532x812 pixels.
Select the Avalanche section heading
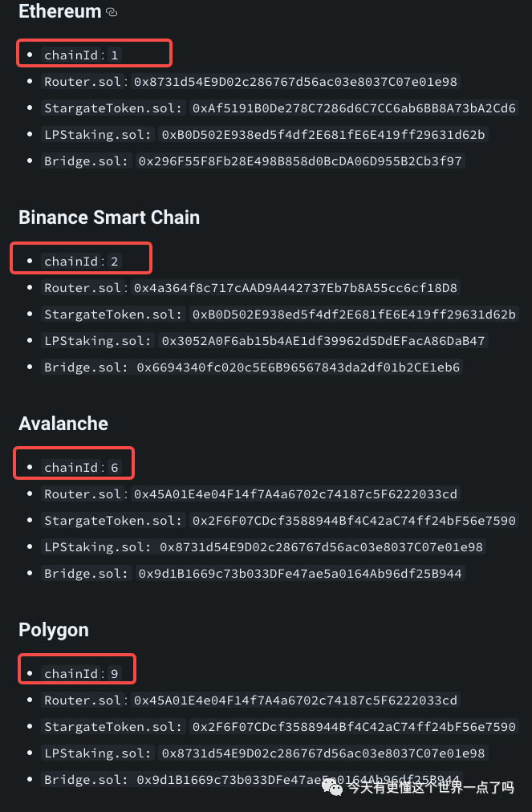pos(63,423)
